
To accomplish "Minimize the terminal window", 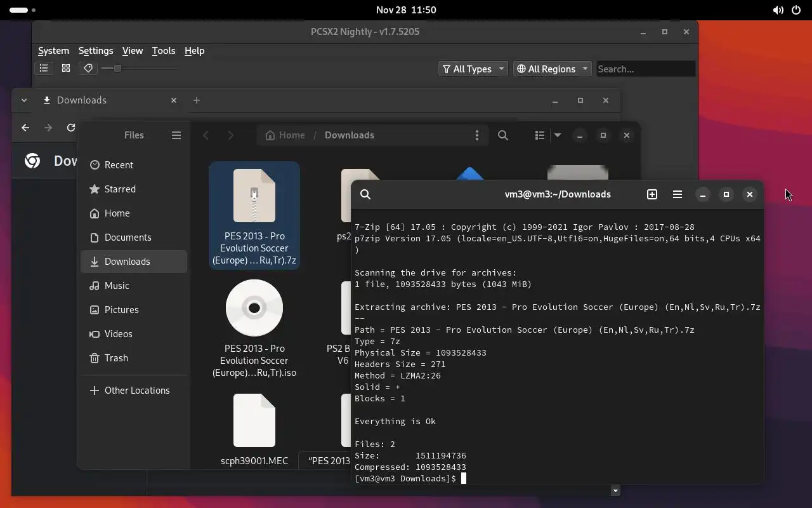I will point(703,194).
